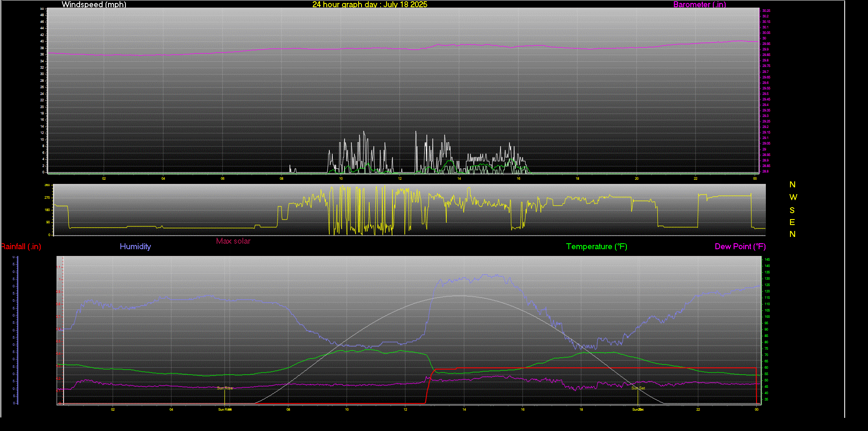Click the "270" wind direction axis value

[47, 197]
